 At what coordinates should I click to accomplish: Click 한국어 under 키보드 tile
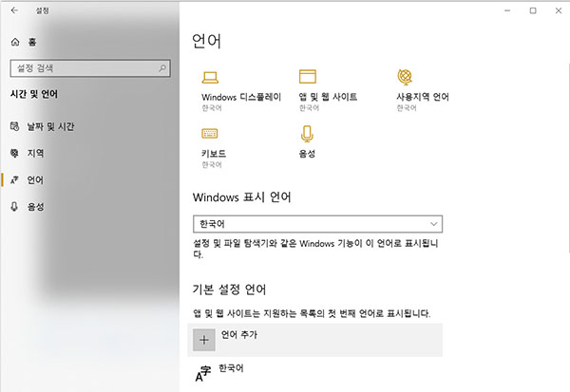212,165
